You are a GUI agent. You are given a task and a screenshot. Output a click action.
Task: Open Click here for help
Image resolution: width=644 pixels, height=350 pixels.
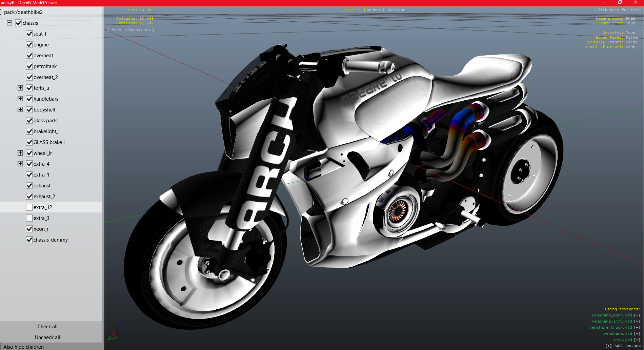pos(618,10)
